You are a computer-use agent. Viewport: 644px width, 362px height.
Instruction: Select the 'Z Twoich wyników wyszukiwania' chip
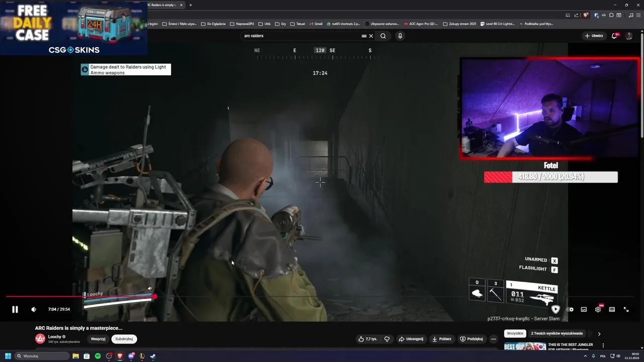557,333
